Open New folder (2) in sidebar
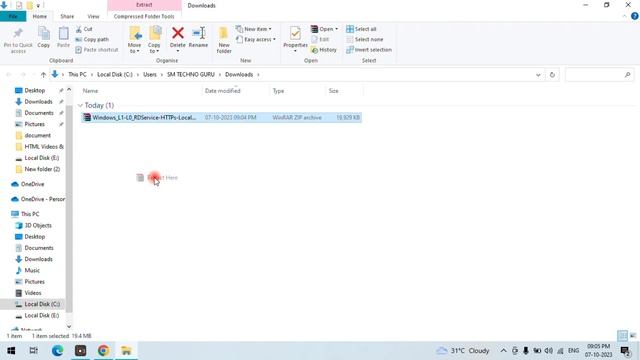640x360 pixels. (x=42, y=169)
